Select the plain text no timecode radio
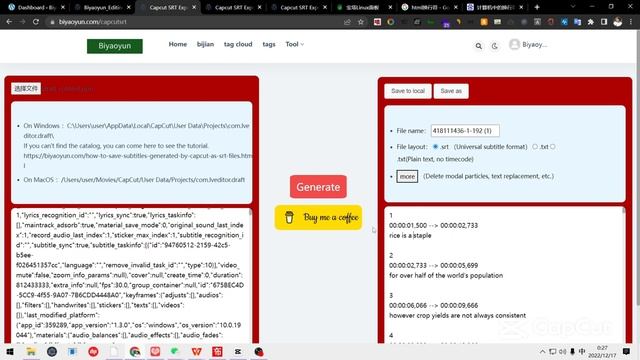Screen dimensions: 640x360 pos(553,147)
